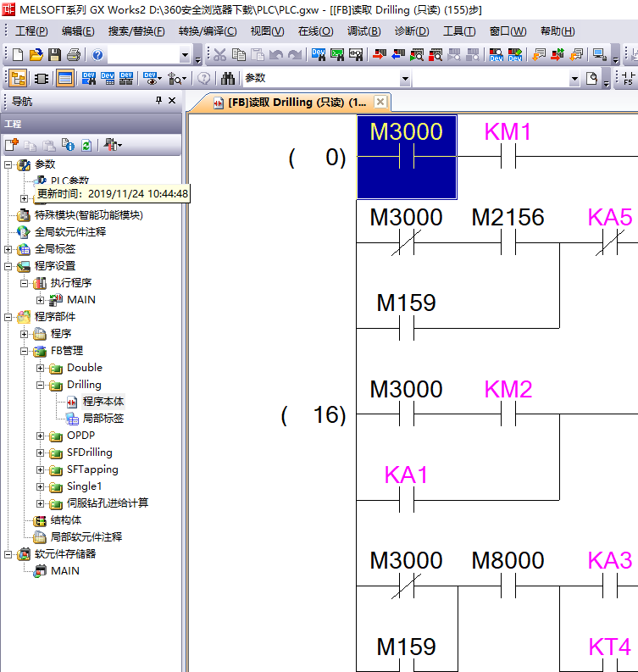The image size is (638, 672).
Task: Save the project with the floppy disk icon
Action: [x=54, y=55]
